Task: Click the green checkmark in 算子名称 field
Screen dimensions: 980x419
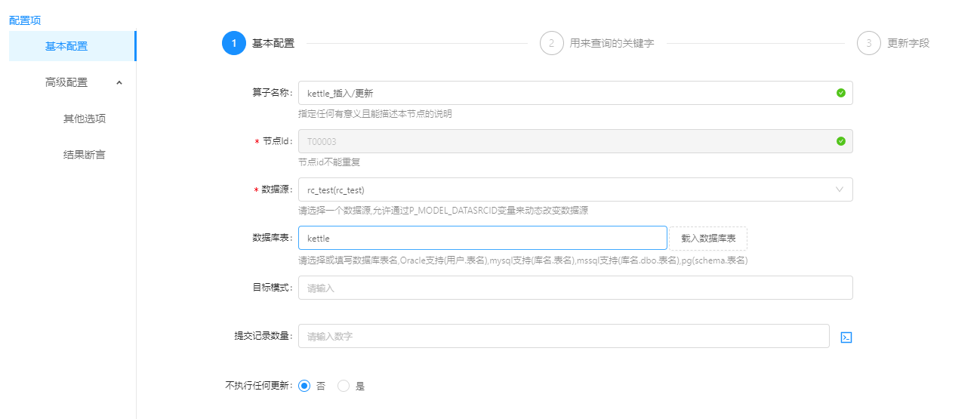Action: (840, 93)
